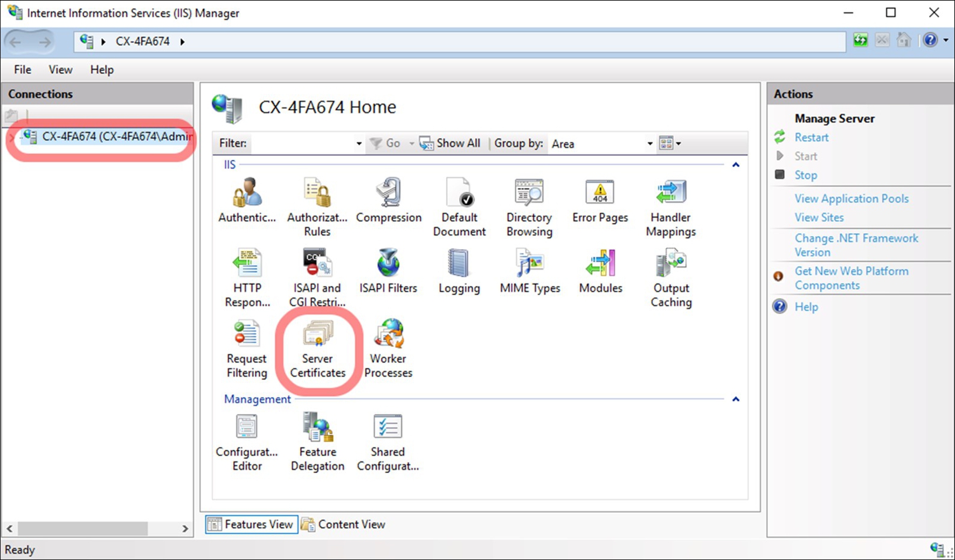Open the Modules feature
Screen dimensions: 955x560
coord(600,271)
